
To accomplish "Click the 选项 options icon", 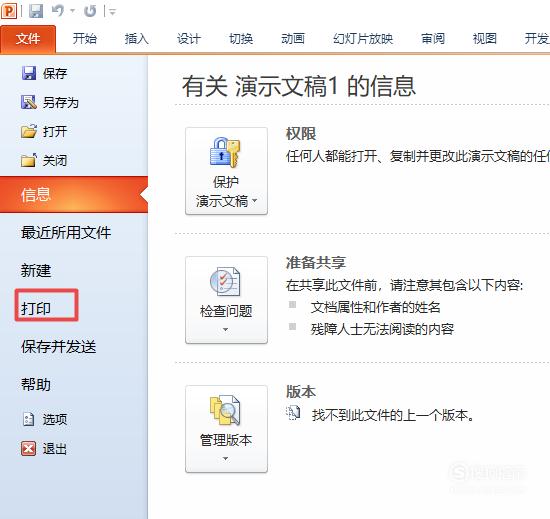I will 28,419.
